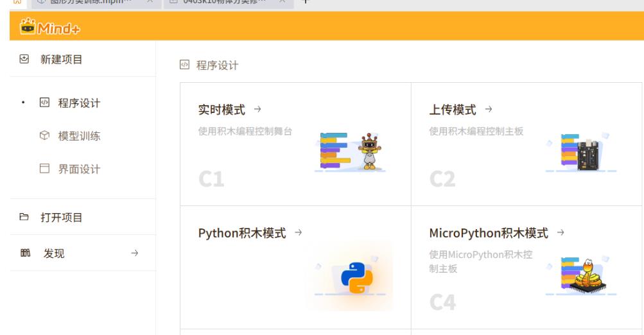
Task: Click the board illustration in 上传模式
Action: pyautogui.click(x=580, y=151)
